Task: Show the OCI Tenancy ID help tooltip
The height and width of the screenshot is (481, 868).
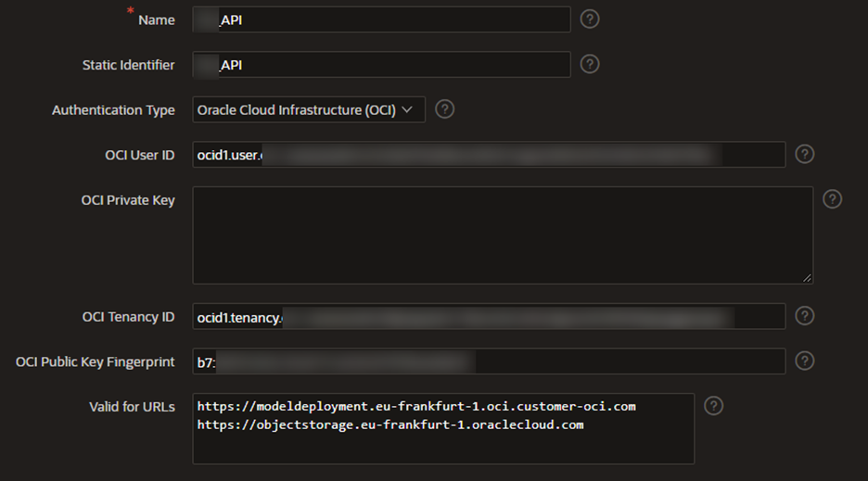Action: coord(804,316)
